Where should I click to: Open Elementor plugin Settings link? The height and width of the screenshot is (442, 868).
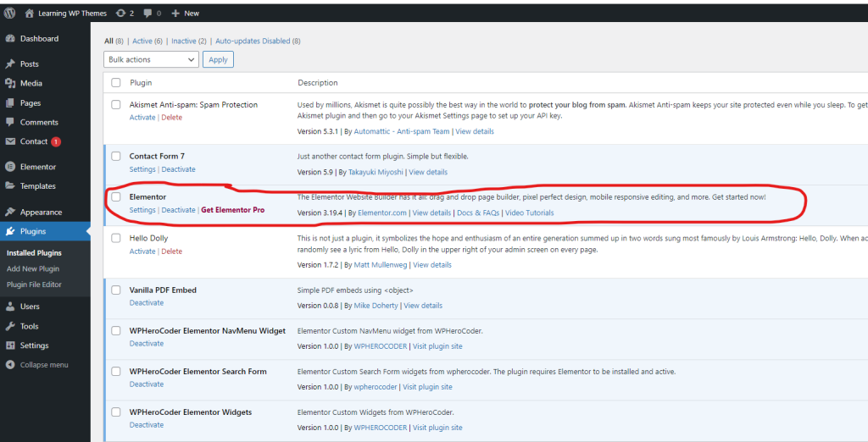tap(142, 210)
